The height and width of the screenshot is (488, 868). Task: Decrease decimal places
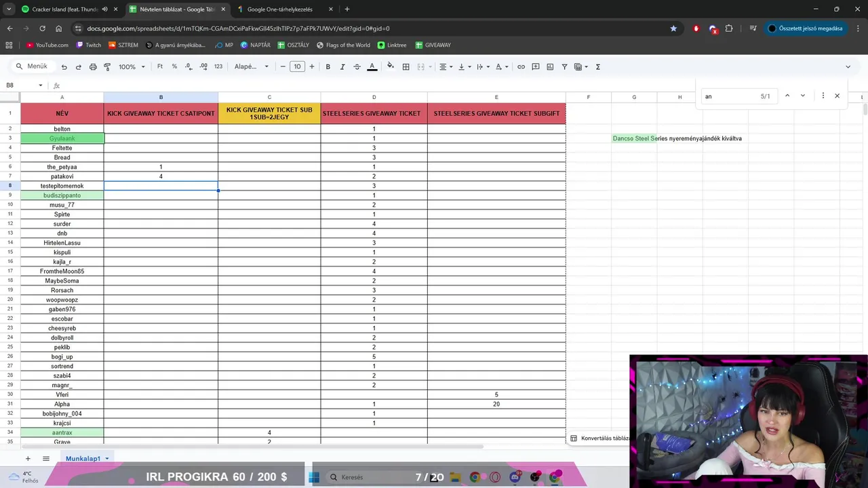pyautogui.click(x=189, y=66)
